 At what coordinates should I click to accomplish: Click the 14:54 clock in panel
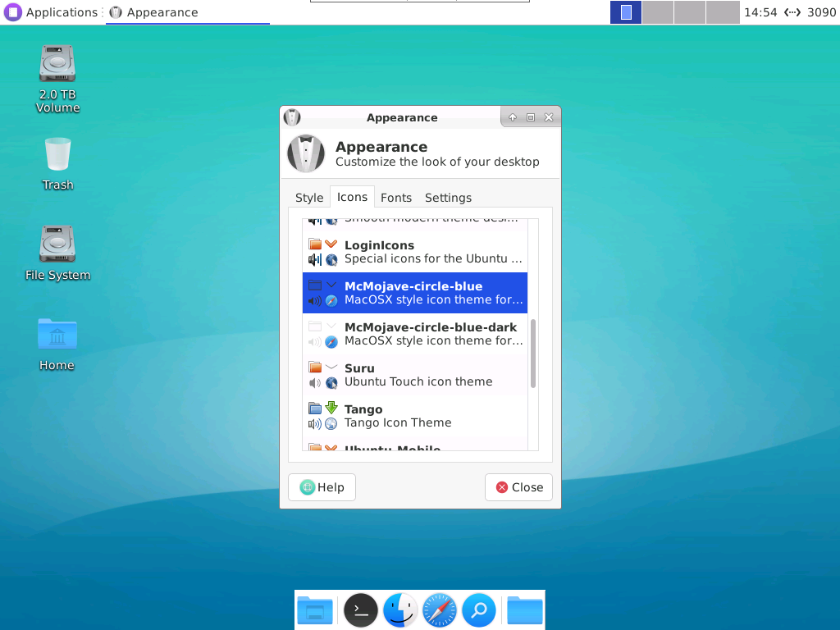(x=760, y=12)
